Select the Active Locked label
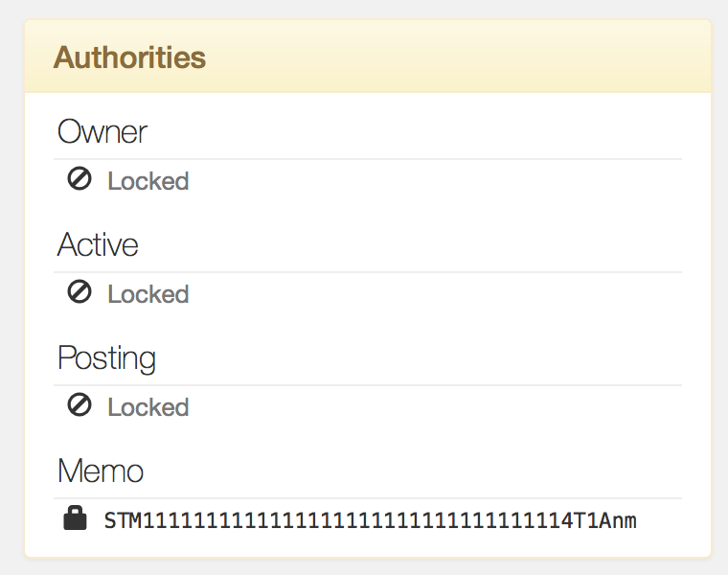728x575 pixels. click(x=148, y=293)
